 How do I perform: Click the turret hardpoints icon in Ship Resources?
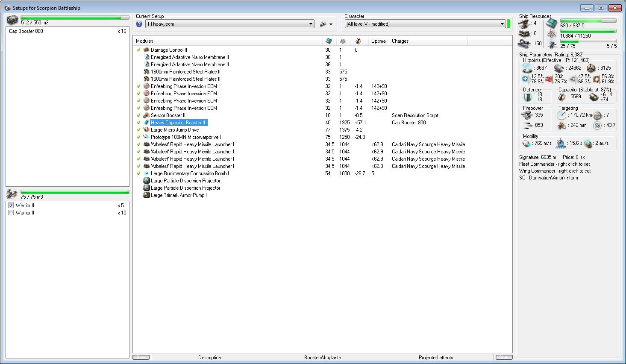[525, 23]
